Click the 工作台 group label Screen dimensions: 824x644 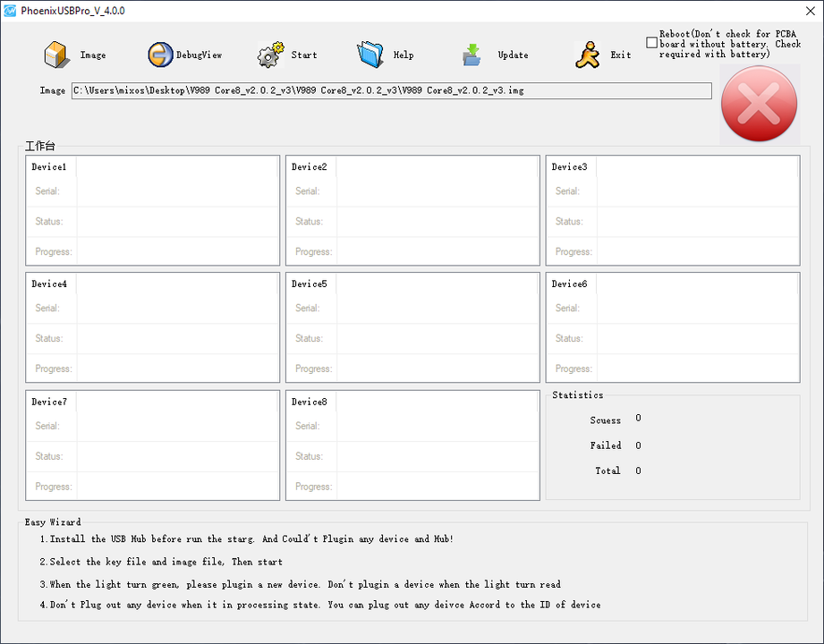pos(40,146)
